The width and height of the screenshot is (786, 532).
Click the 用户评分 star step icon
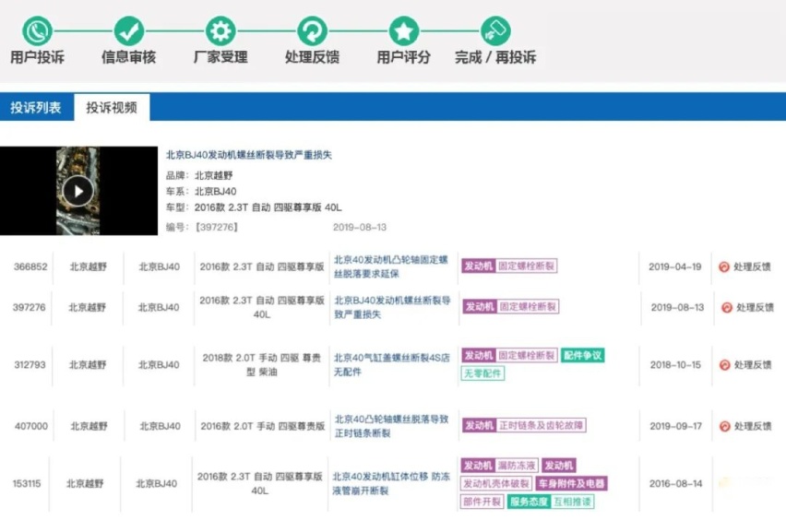404,31
